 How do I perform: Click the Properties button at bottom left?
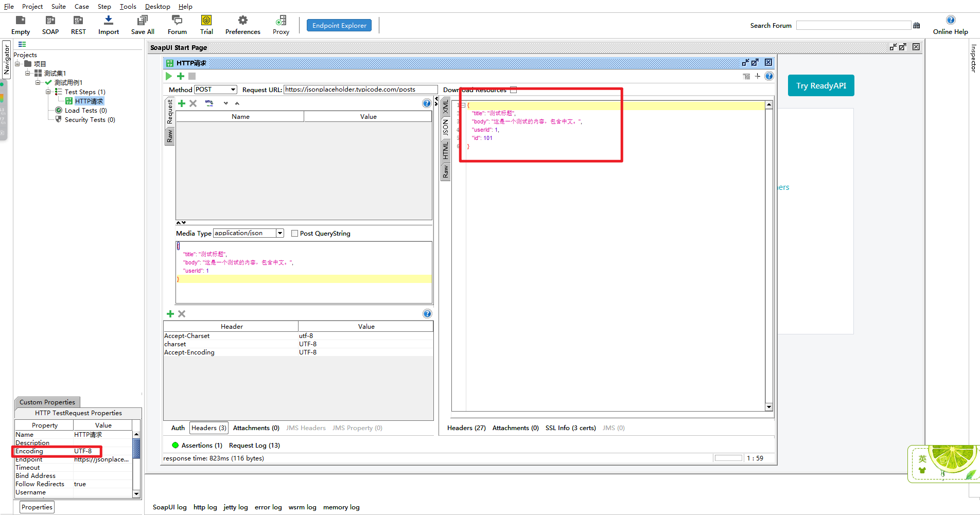37,507
